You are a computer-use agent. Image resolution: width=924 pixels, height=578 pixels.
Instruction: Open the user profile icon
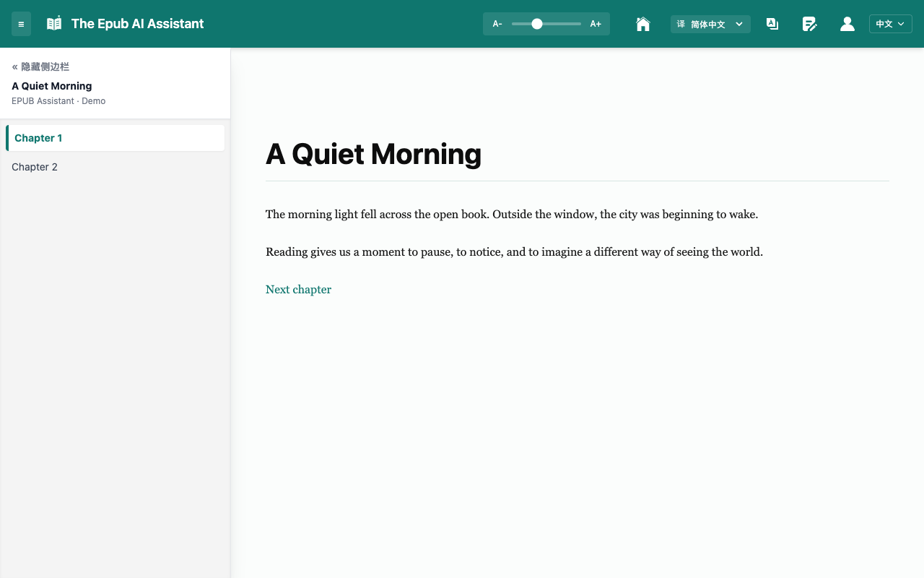(847, 24)
